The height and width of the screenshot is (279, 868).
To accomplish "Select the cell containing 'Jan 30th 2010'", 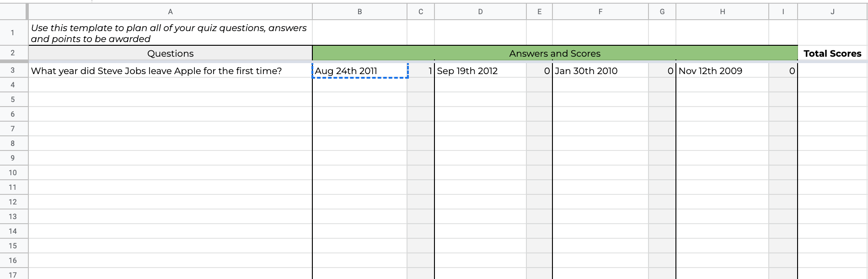I will pos(600,71).
